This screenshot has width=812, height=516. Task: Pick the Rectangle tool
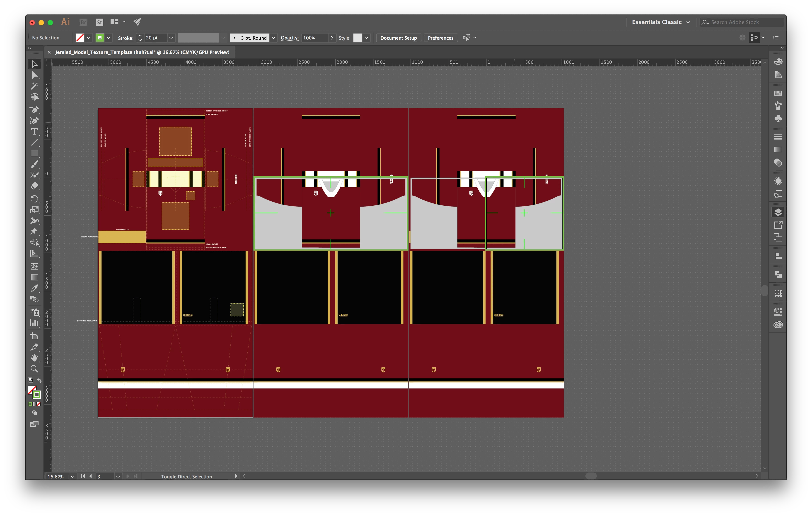34,153
